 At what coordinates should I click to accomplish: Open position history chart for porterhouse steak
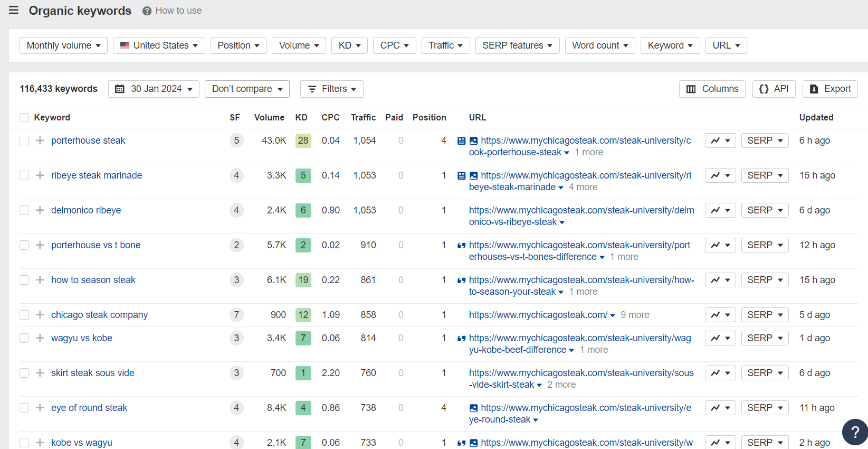coord(720,141)
